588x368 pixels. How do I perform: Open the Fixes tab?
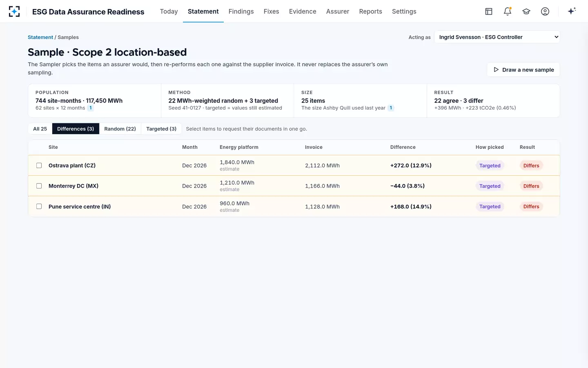click(x=271, y=11)
